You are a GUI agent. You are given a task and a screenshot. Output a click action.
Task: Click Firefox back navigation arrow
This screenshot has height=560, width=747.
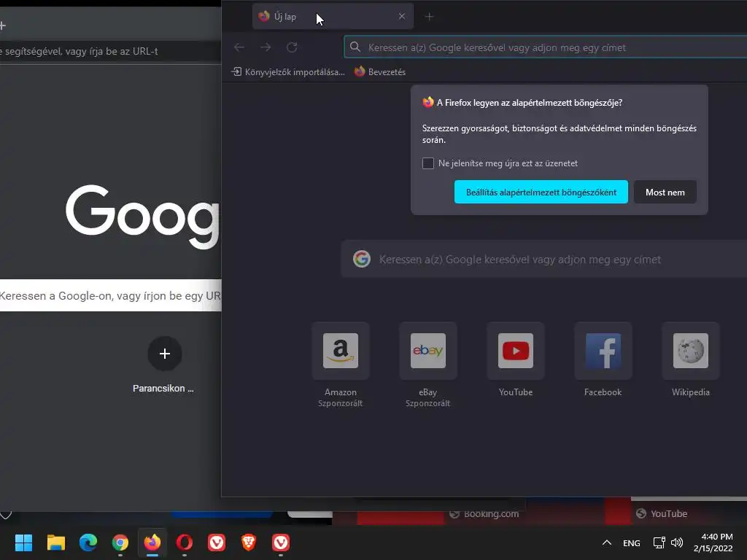[239, 47]
